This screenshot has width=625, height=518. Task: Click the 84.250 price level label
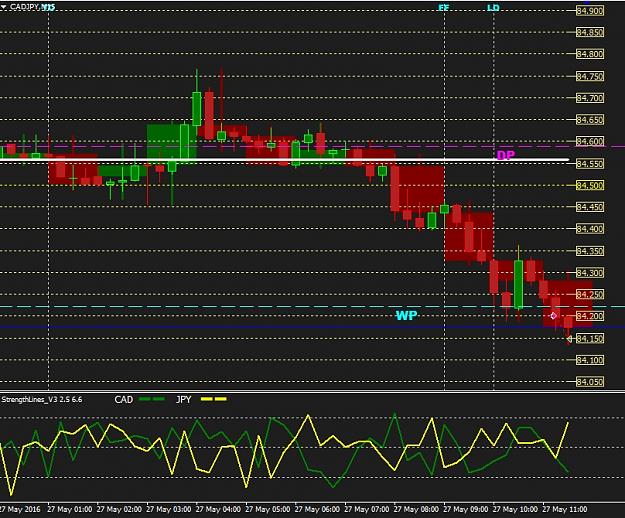[x=590, y=294]
